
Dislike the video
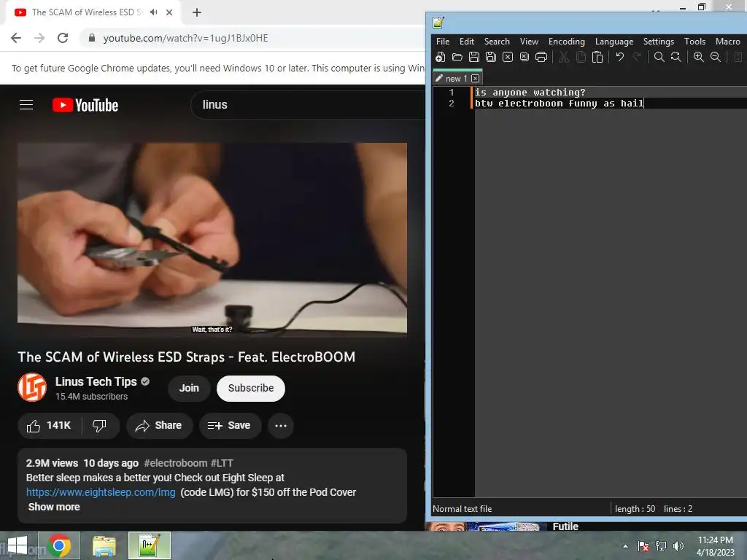[x=99, y=426]
